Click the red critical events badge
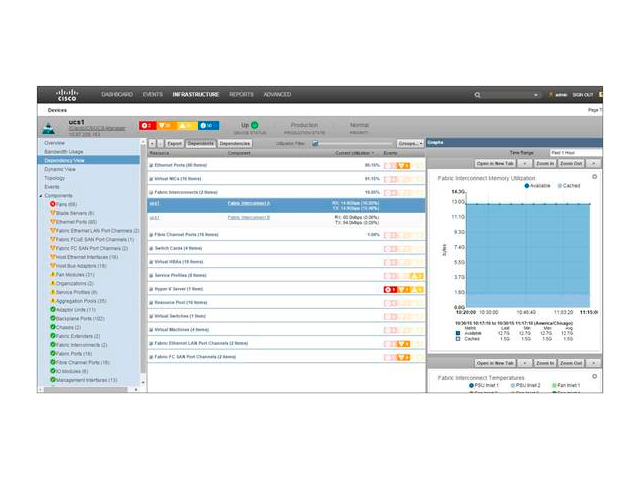640x480 pixels. tap(146, 125)
